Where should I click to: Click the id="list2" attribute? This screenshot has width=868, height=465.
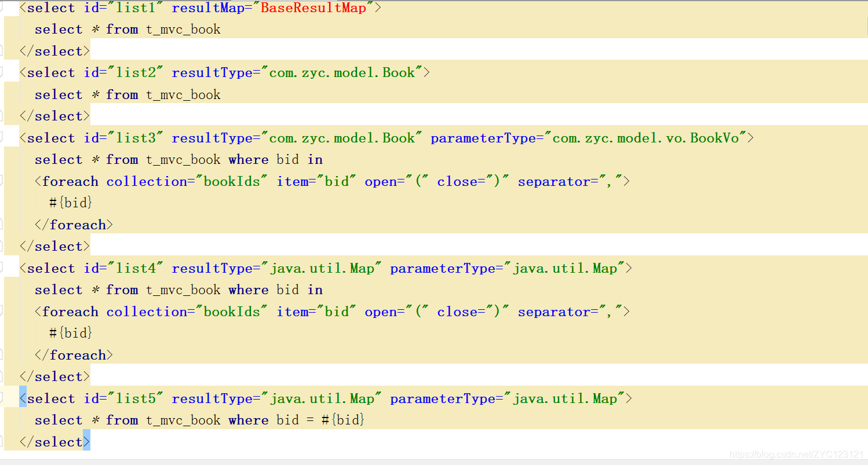tap(123, 73)
